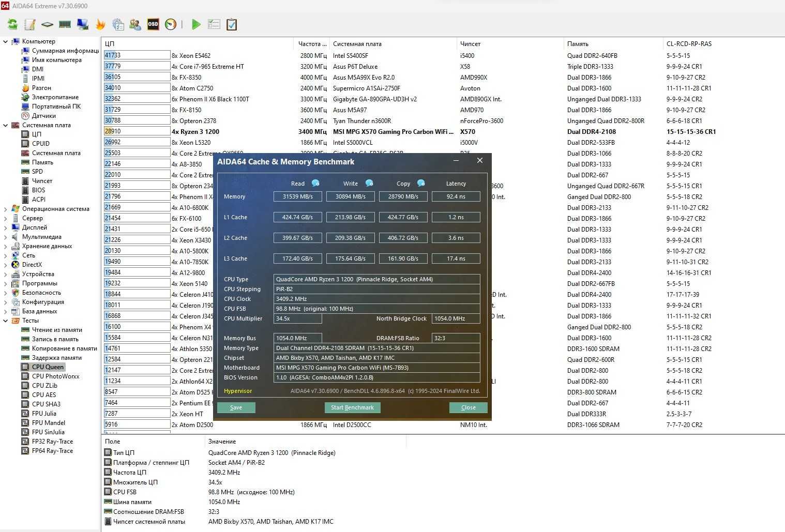Click the info bubble next to Write
The image size is (785, 532).
coord(369,183)
